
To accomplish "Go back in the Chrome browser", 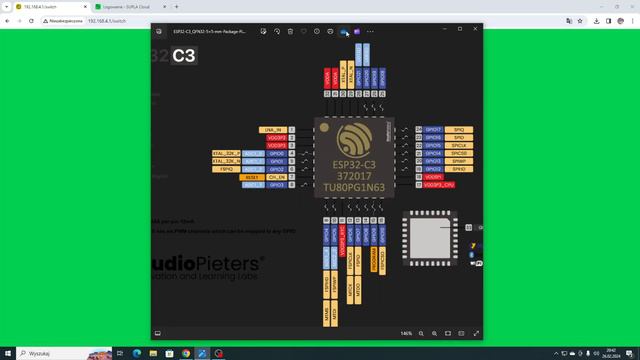I will coord(7,21).
